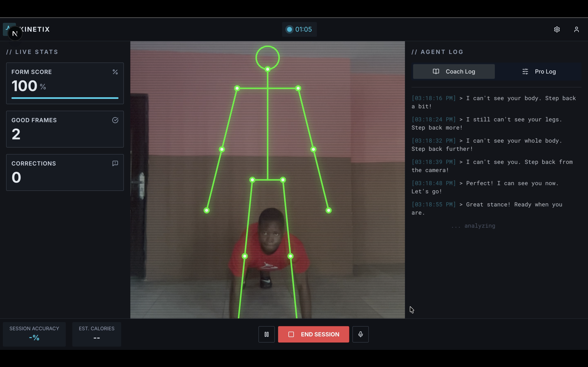The image size is (588, 367).
Task: Click the N avatar badge
Action: [15, 34]
